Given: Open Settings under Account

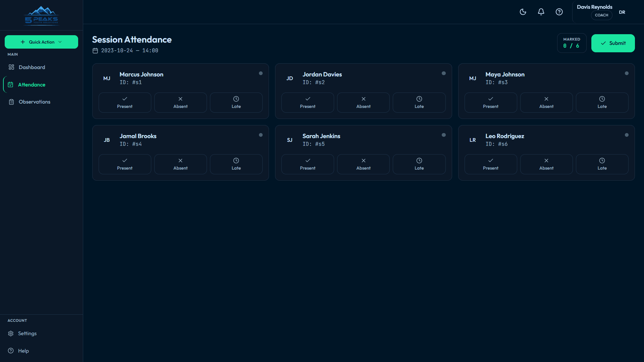Looking at the screenshot, I should (41, 334).
